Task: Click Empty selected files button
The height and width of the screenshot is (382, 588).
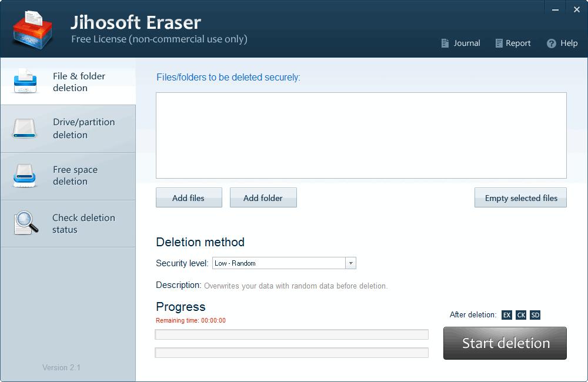Action: point(520,197)
